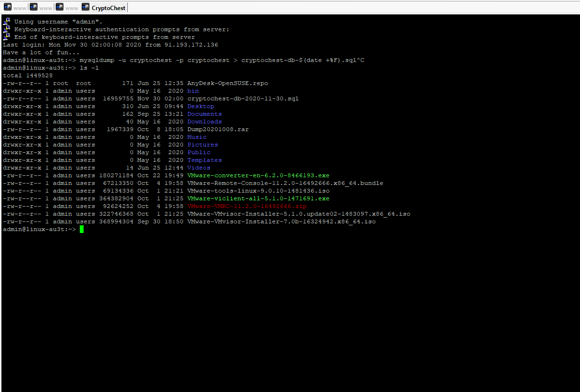This screenshot has height=392, width=580.
Task: Select the file name Dump20201008.rar
Action: (x=218, y=129)
